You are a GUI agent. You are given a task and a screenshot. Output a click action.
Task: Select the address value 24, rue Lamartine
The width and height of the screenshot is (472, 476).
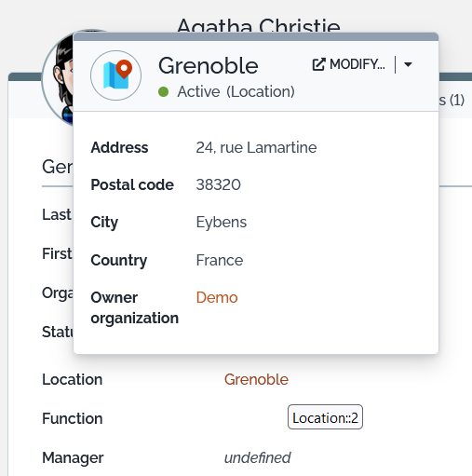[256, 147]
